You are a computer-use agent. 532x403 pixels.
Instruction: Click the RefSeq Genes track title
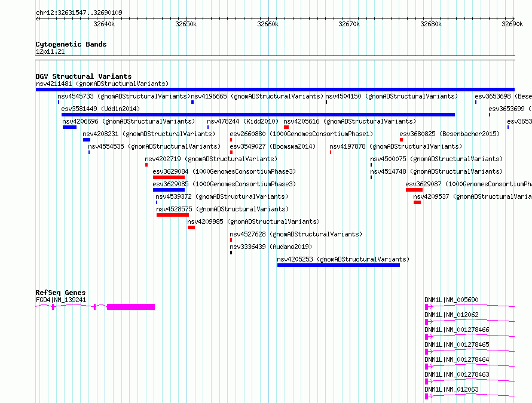(x=61, y=293)
